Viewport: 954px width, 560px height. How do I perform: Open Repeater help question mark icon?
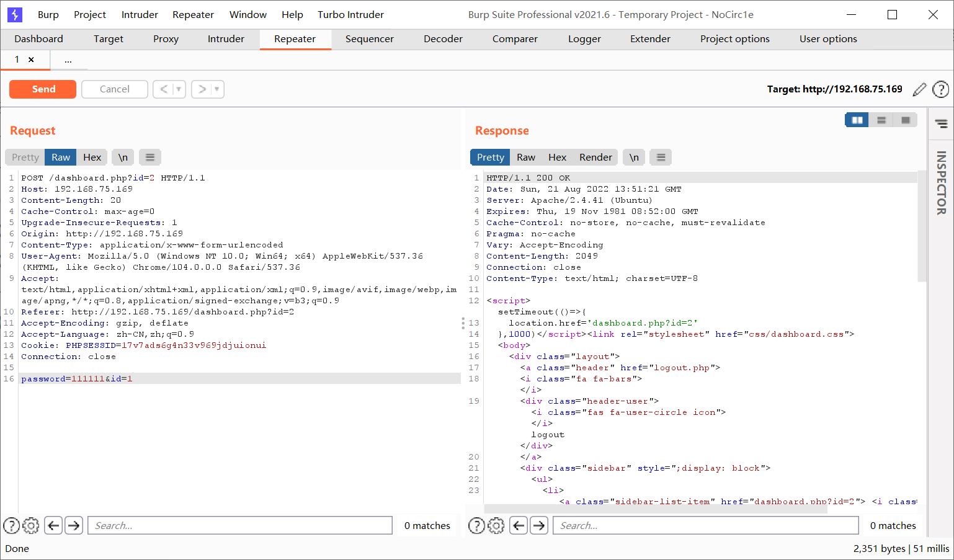941,89
